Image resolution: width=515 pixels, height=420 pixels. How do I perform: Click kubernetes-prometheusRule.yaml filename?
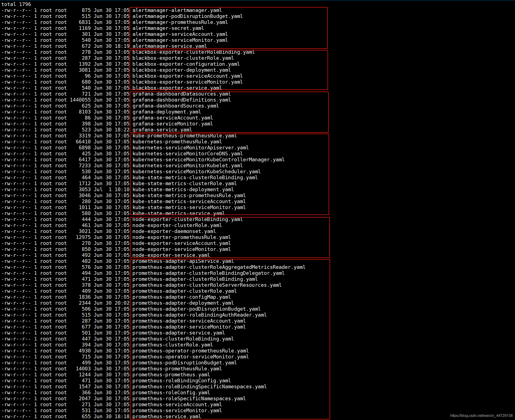[x=177, y=142]
